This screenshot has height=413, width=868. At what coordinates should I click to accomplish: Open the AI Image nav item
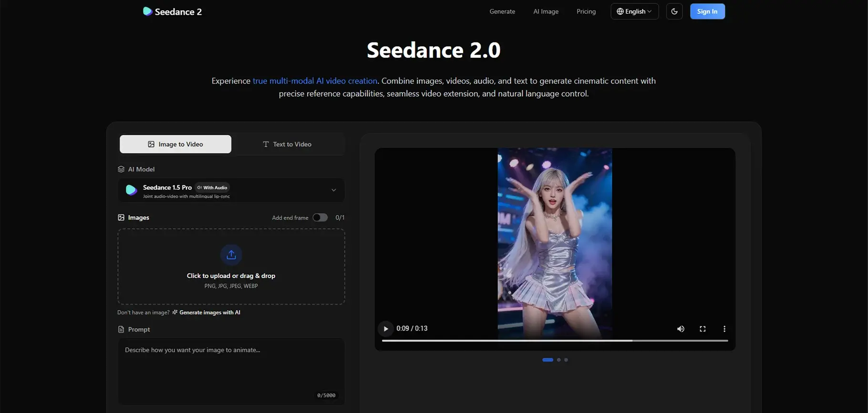(546, 11)
